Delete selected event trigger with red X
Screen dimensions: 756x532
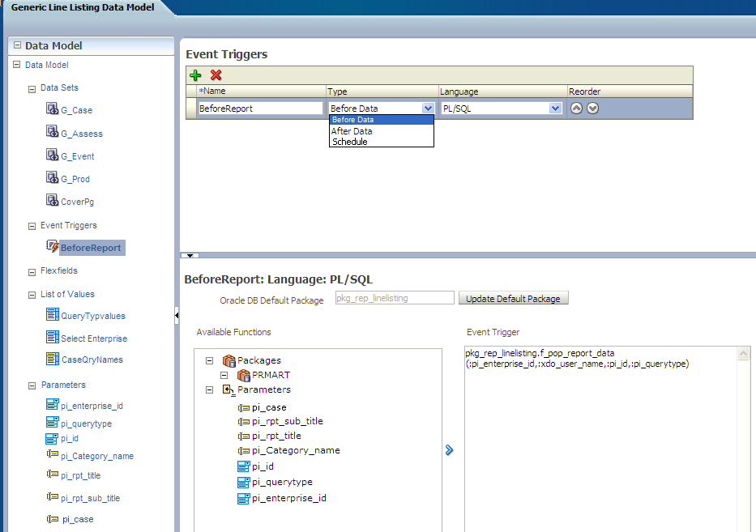tap(216, 75)
